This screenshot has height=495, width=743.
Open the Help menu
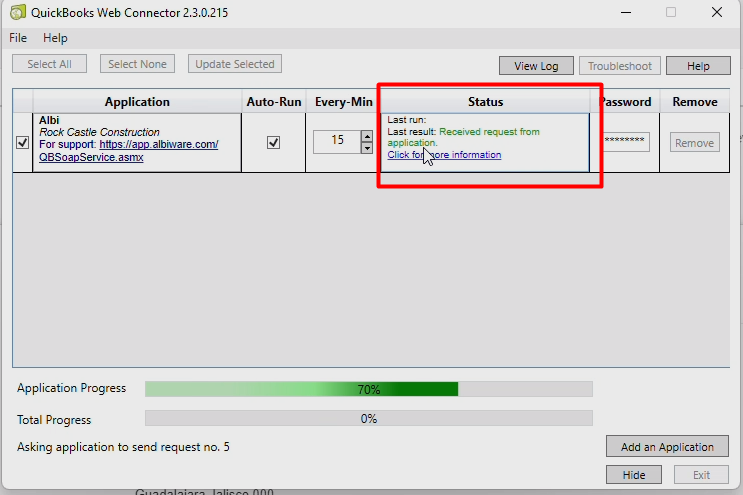coord(55,38)
